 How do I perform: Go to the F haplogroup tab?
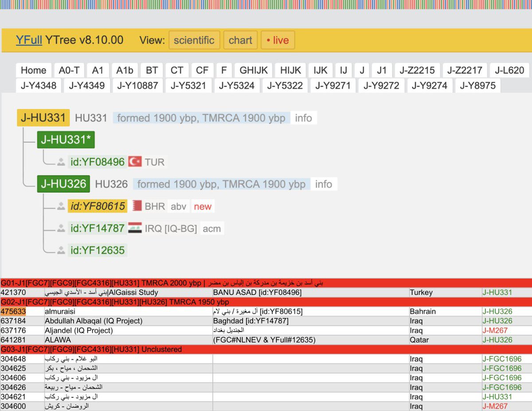click(x=224, y=70)
